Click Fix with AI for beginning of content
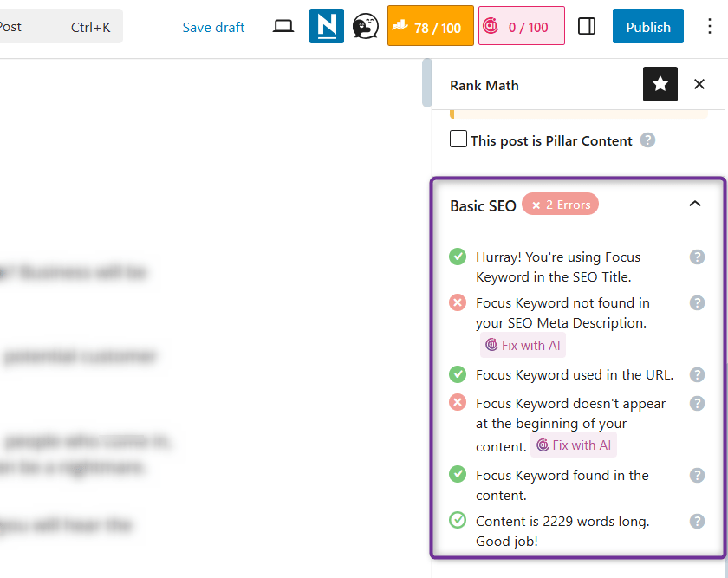Image resolution: width=728 pixels, height=578 pixels. click(x=574, y=445)
